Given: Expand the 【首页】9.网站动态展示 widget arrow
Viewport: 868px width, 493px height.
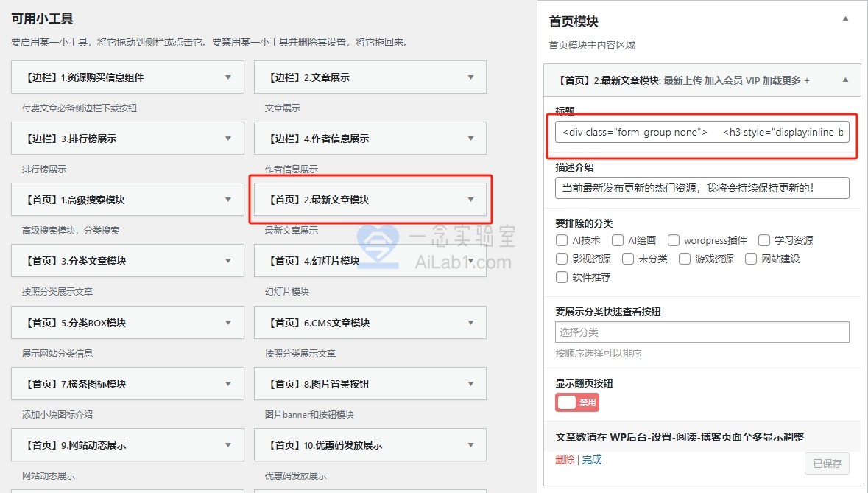Looking at the screenshot, I should pyautogui.click(x=227, y=445).
